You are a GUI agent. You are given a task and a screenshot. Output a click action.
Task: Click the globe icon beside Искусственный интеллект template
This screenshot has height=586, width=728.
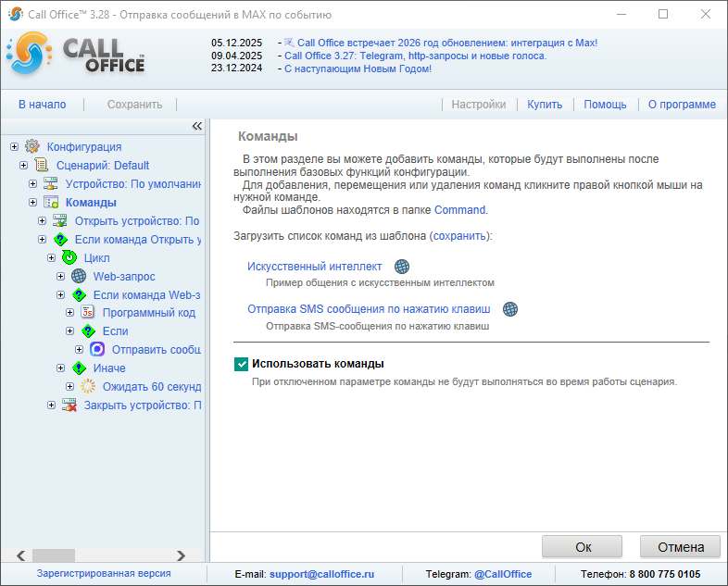[401, 267]
